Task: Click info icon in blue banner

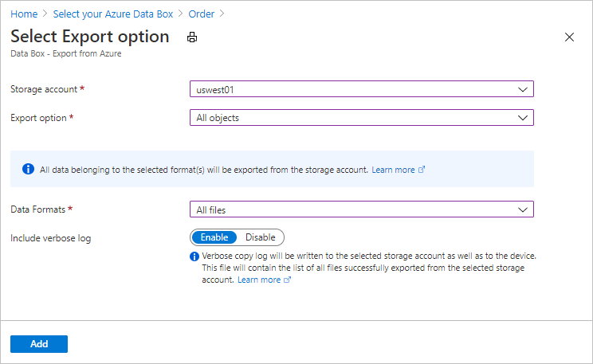Action: [x=28, y=169]
